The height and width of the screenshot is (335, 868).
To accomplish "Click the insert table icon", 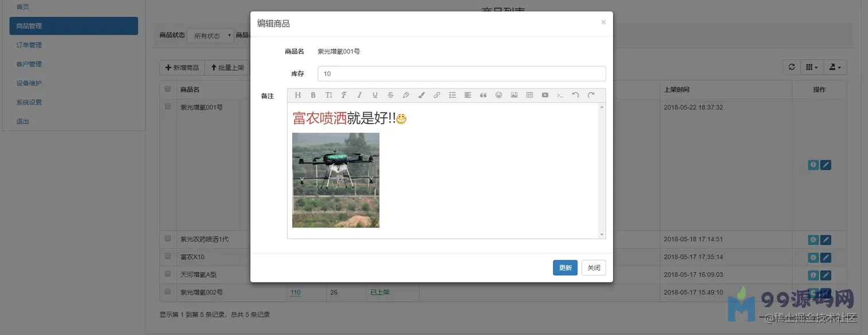I will coord(530,95).
